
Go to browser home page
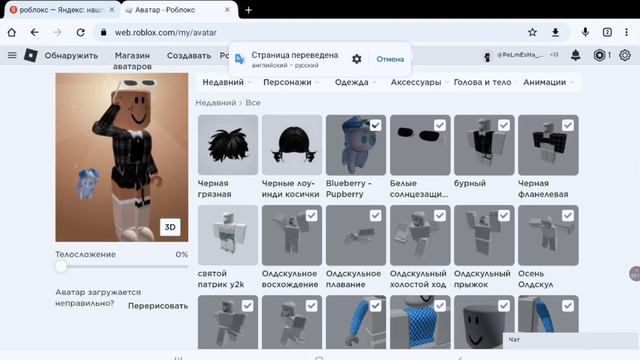coord(12,33)
